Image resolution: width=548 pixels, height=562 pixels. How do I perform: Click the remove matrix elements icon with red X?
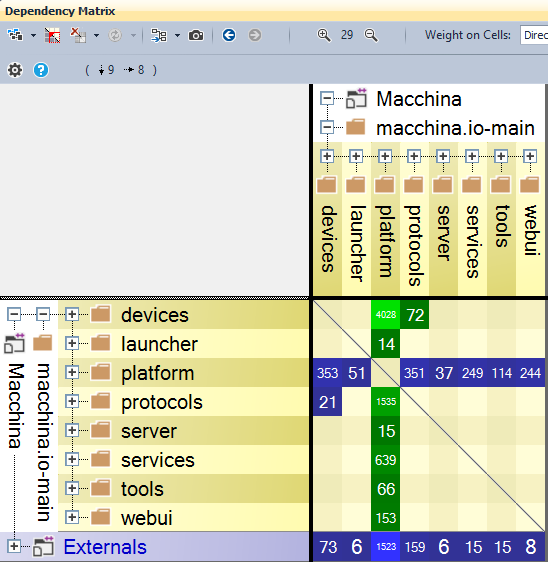[78, 35]
